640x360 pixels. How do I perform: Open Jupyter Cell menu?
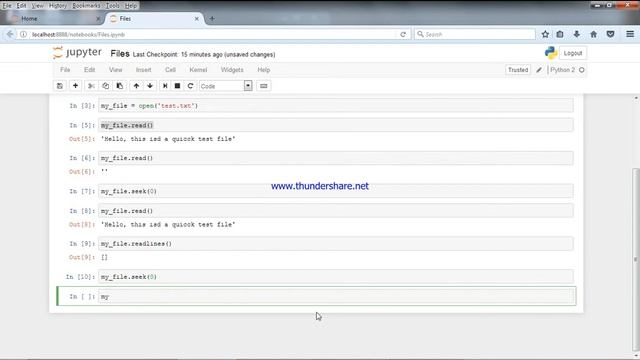click(x=170, y=70)
